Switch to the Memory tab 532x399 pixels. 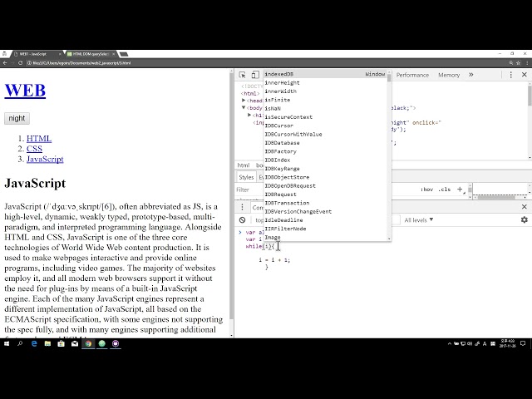pyautogui.click(x=449, y=75)
